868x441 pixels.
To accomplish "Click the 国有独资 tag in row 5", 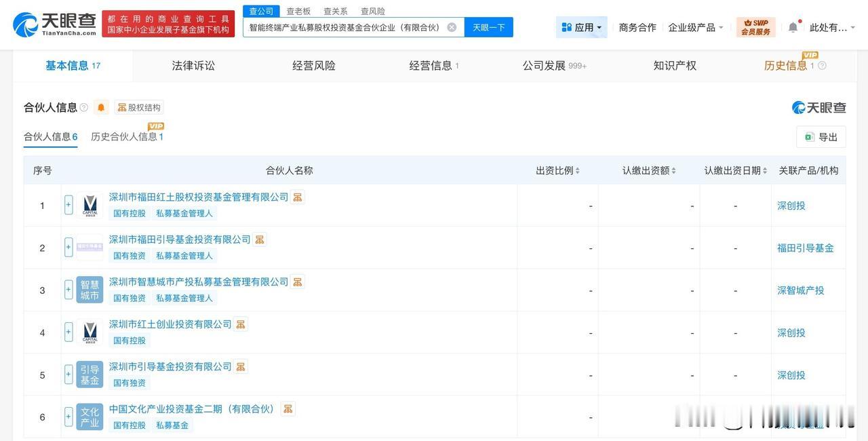I will (130, 383).
